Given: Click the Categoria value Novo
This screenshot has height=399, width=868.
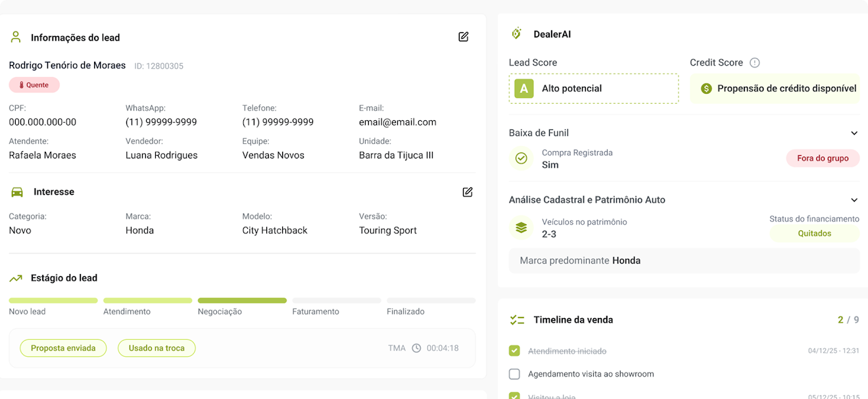Looking at the screenshot, I should [20, 231].
